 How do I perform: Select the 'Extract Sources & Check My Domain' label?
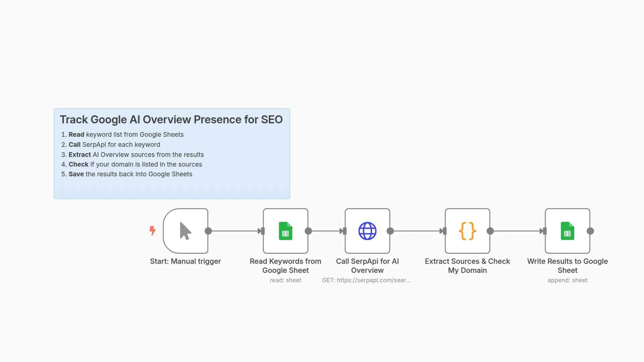(x=467, y=266)
